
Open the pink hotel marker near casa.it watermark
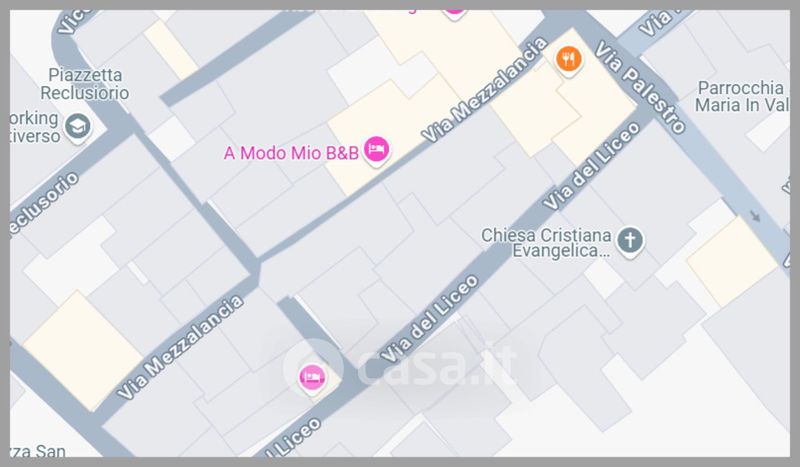coord(312,378)
